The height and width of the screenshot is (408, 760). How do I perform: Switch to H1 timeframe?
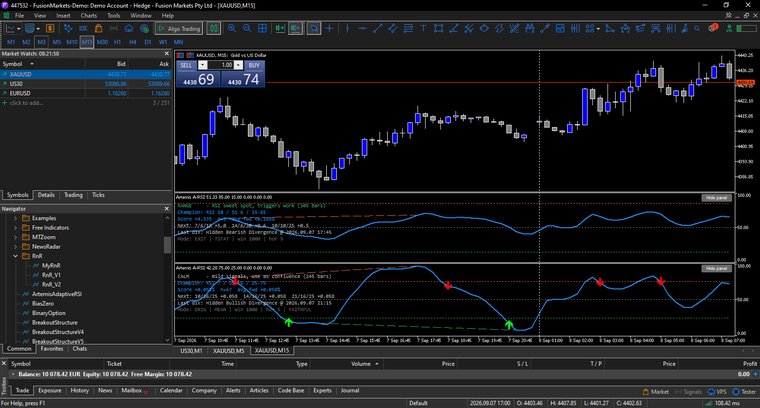tap(117, 42)
